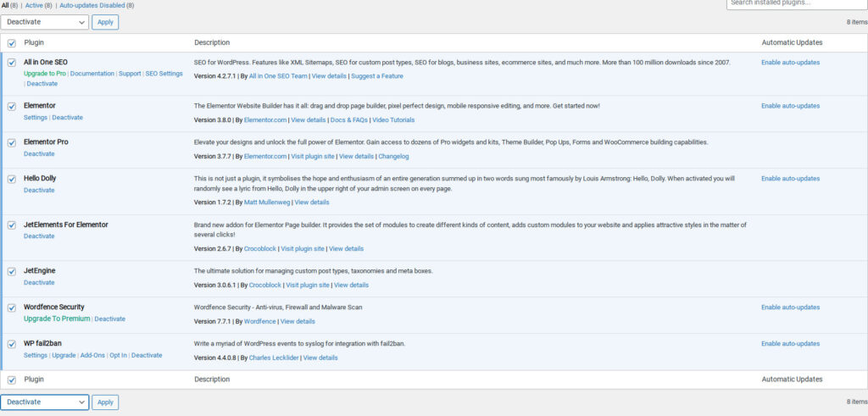Deactivate the All in One SEO plugin
Image resolution: width=868 pixels, height=416 pixels.
(x=42, y=84)
